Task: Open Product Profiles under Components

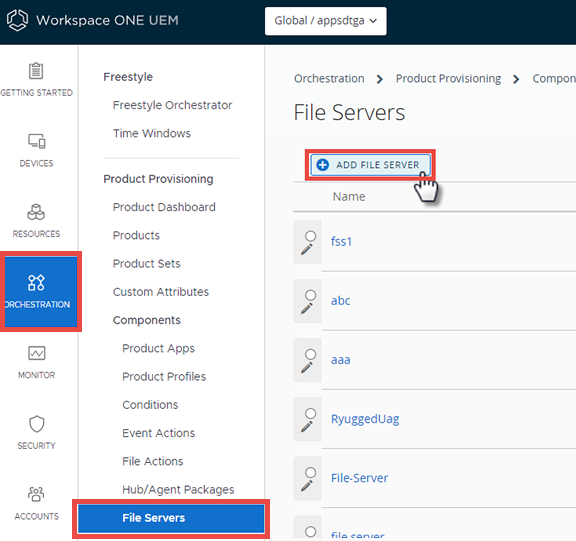Action: point(164,377)
